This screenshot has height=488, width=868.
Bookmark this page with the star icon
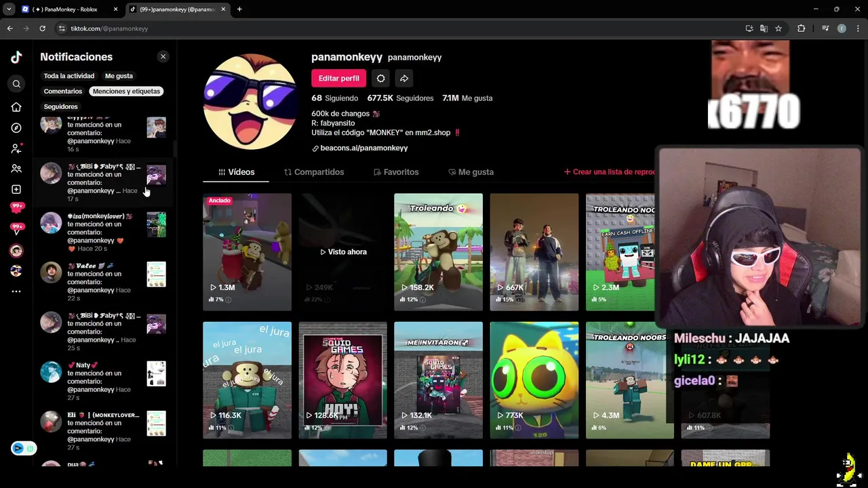point(778,28)
